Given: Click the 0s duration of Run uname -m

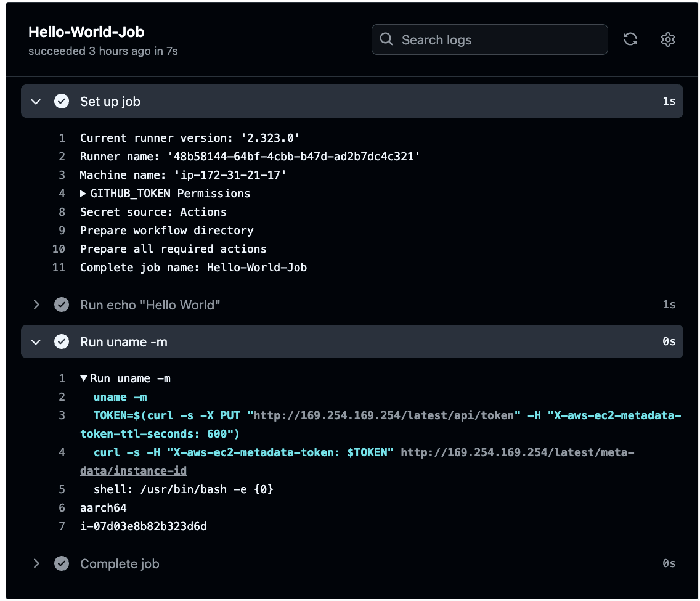Looking at the screenshot, I should point(669,341).
